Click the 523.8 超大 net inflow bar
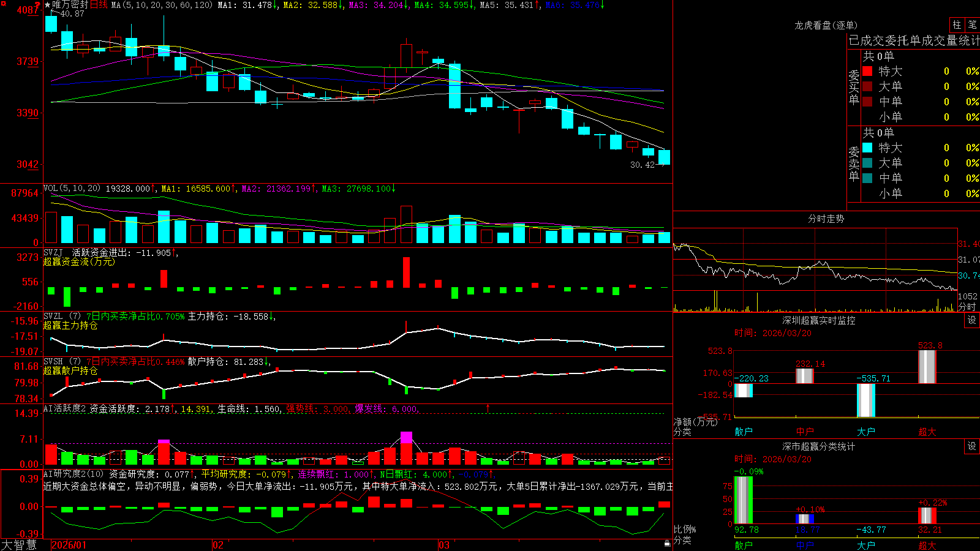 [x=927, y=367]
